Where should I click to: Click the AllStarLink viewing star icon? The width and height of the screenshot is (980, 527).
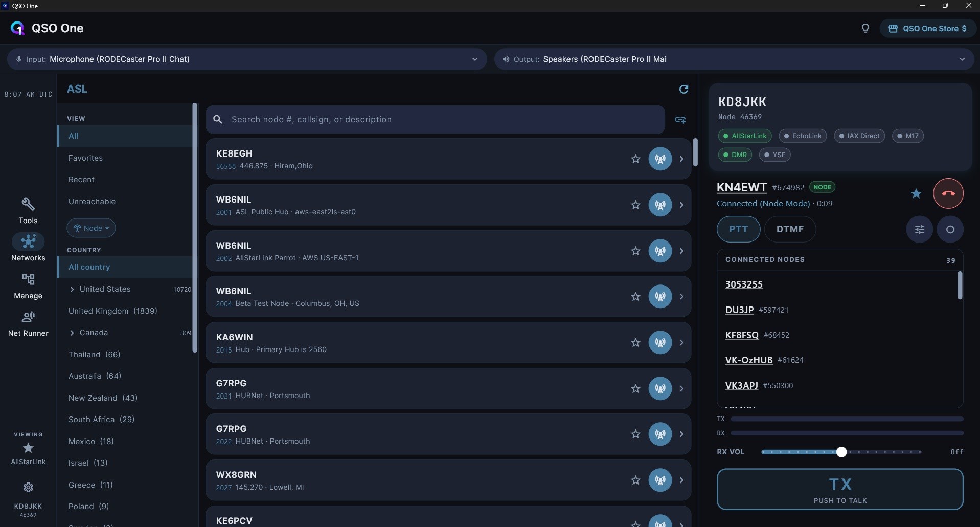pyautogui.click(x=28, y=448)
